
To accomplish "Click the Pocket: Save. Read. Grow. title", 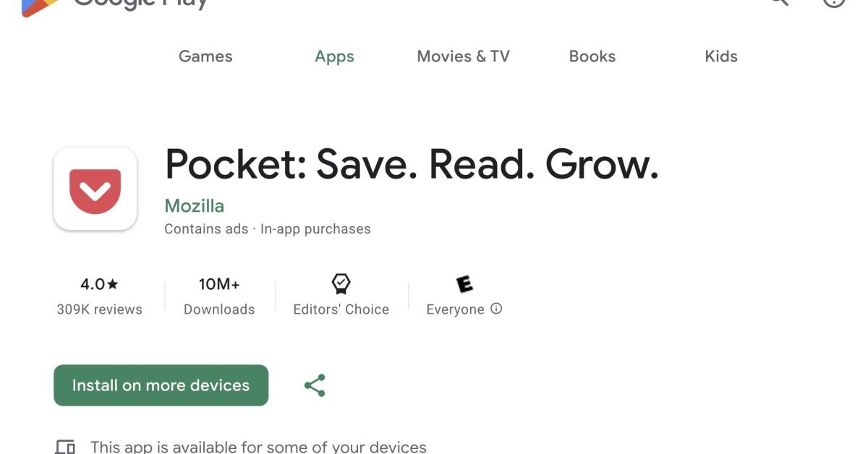I will tap(412, 164).
